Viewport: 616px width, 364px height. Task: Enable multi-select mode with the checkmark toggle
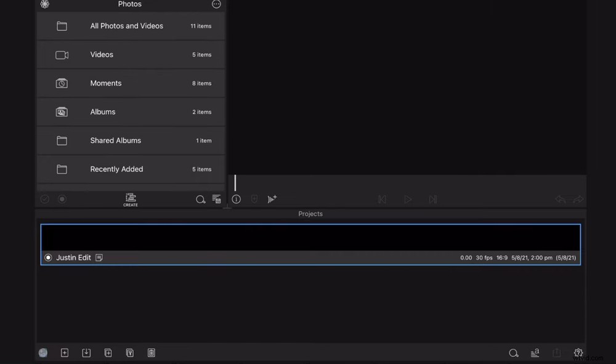tap(44, 199)
